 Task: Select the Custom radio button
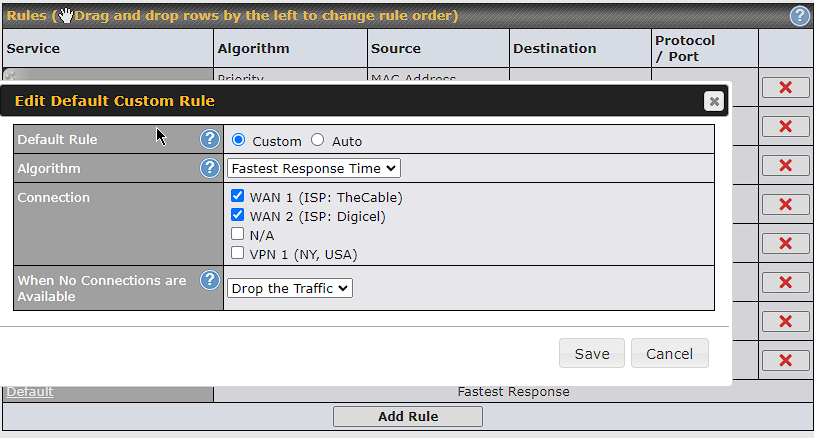(x=238, y=140)
